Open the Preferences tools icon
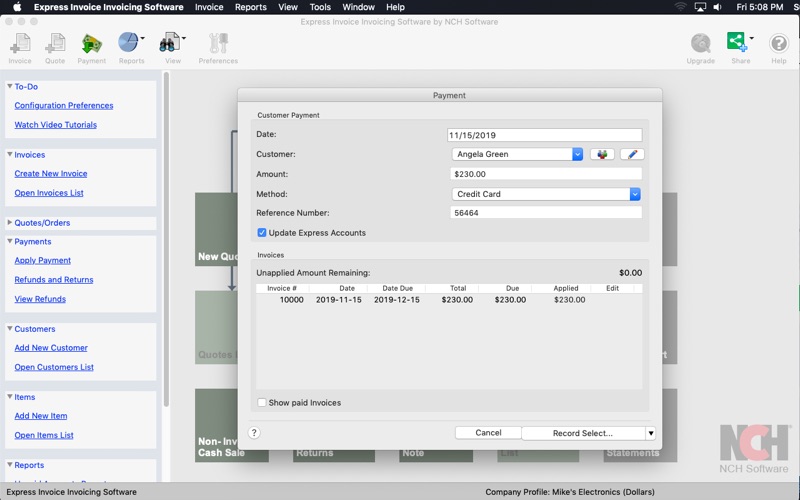800x500 pixels. click(218, 44)
